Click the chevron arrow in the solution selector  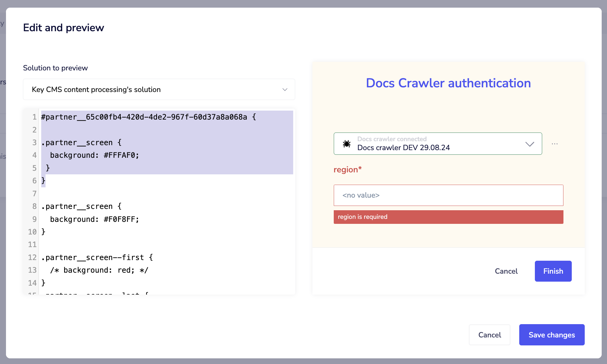click(x=285, y=90)
